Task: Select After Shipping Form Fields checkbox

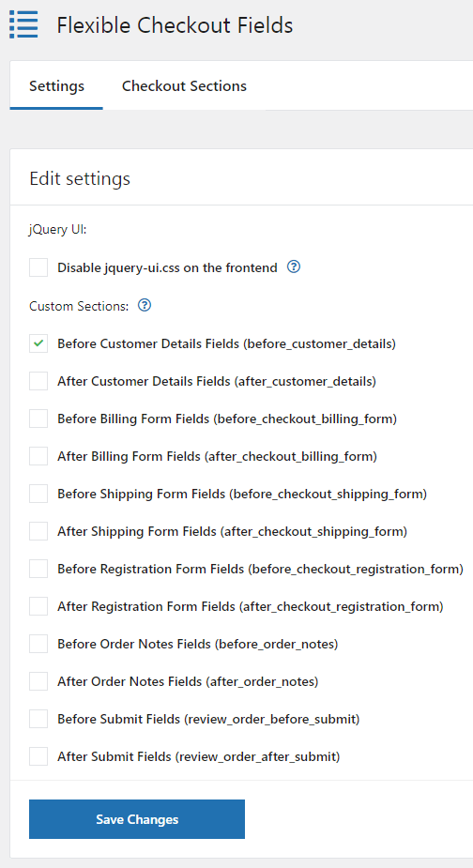Action: (x=38, y=531)
